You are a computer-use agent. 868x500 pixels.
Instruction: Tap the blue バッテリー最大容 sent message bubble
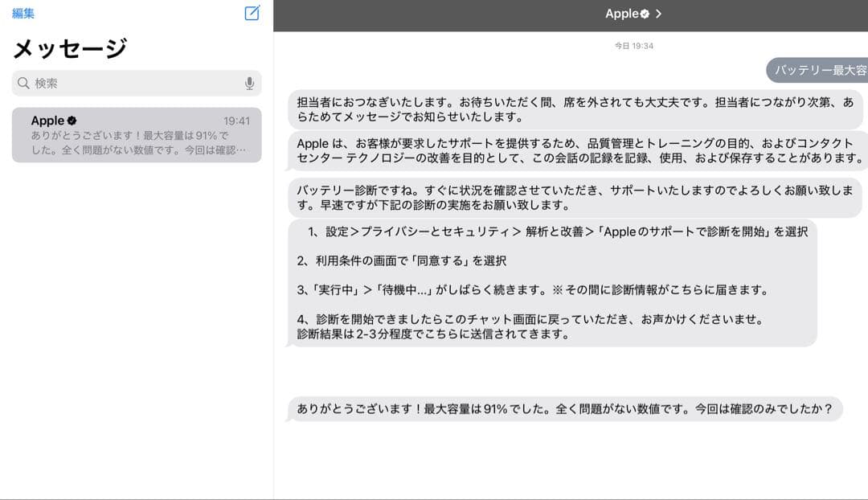(x=820, y=71)
